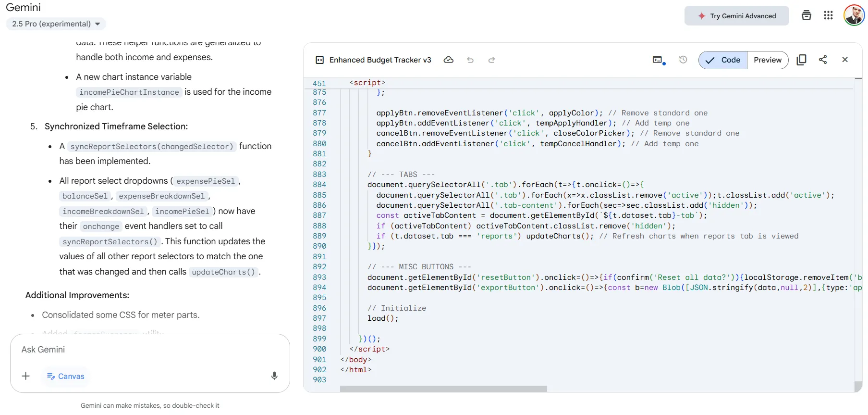Open the Gemini activity stack icon
This screenshot has width=868, height=415.
click(x=807, y=16)
